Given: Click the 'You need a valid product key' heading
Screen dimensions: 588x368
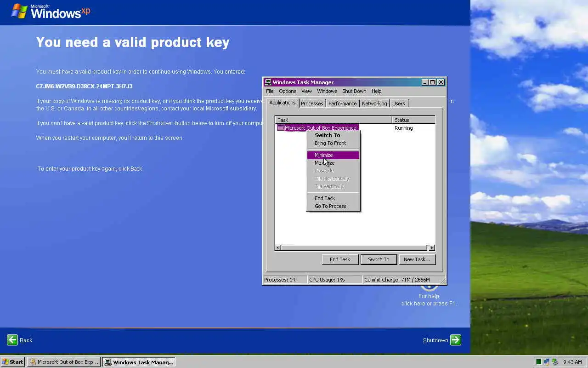Looking at the screenshot, I should coord(133,42).
